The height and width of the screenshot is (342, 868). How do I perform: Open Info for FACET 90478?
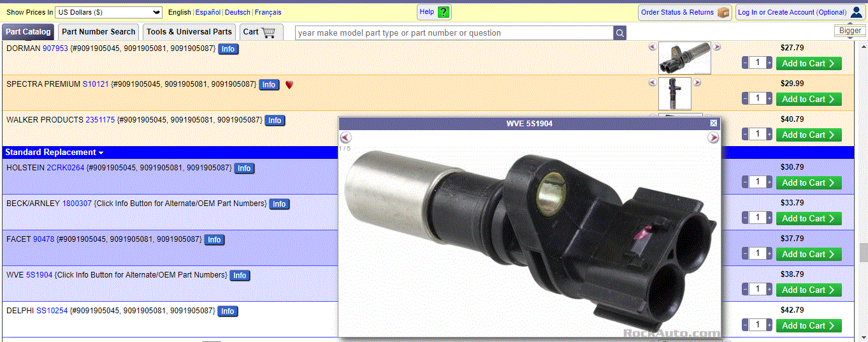(x=214, y=239)
